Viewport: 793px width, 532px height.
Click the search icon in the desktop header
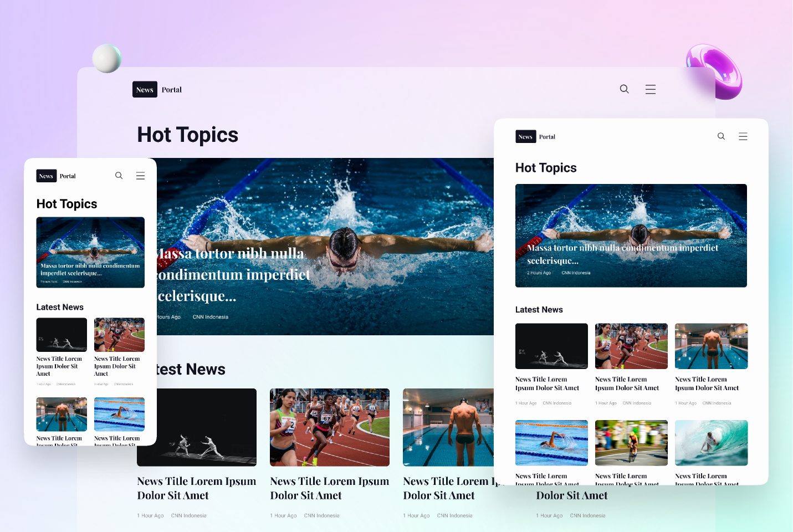[624, 89]
